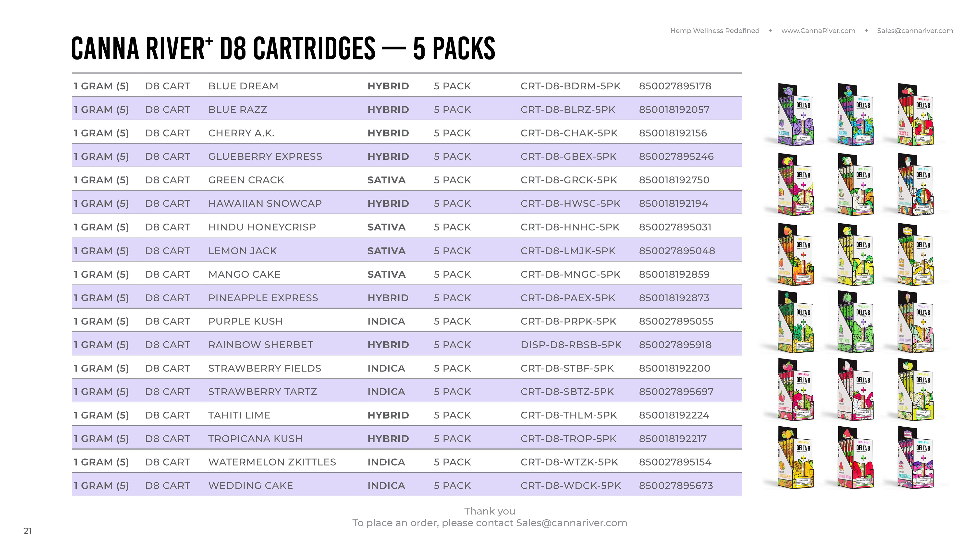Click the page number 21
This screenshot has width=980, height=551.
click(x=27, y=531)
